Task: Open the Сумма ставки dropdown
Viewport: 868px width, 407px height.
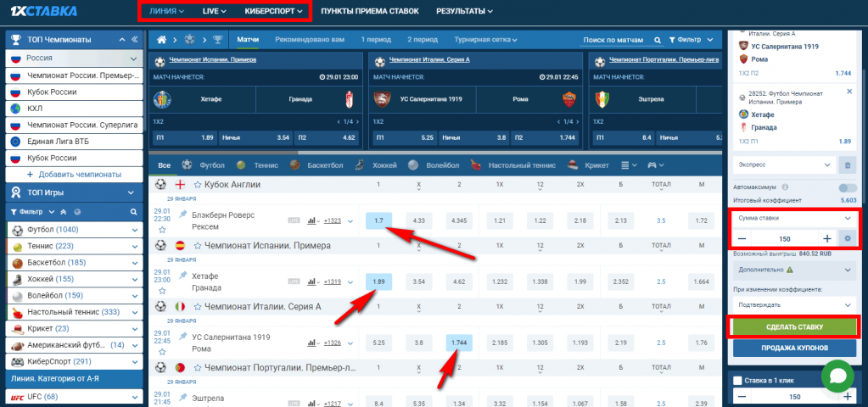Action: [x=794, y=219]
